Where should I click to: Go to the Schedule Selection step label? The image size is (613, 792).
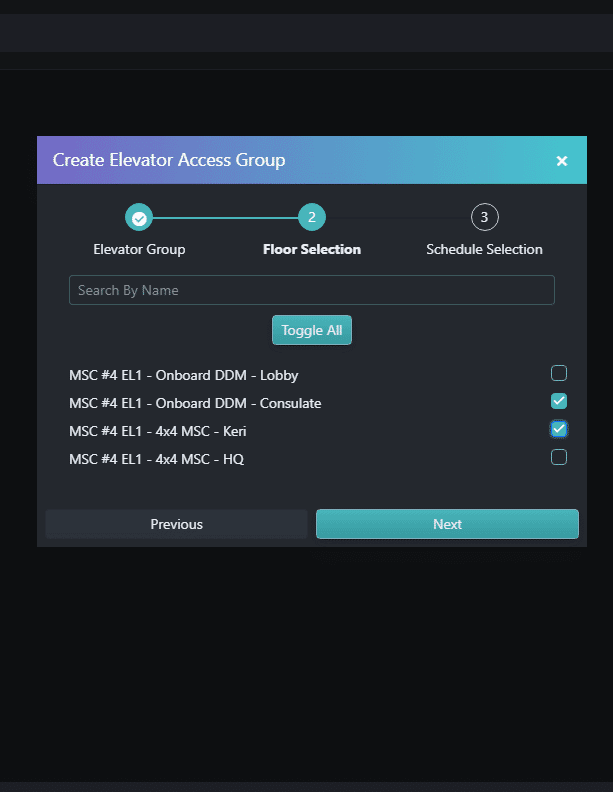[x=484, y=249]
